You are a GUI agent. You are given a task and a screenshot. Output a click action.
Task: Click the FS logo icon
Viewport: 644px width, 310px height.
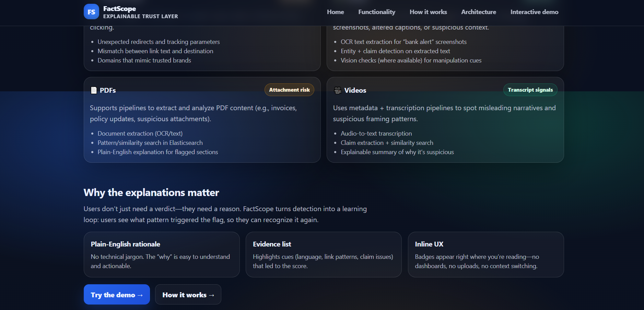[x=91, y=11]
